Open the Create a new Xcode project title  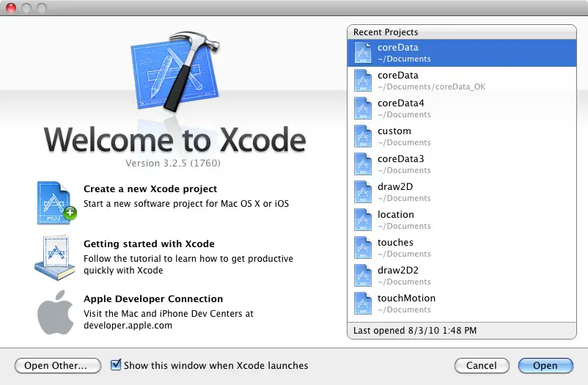150,189
